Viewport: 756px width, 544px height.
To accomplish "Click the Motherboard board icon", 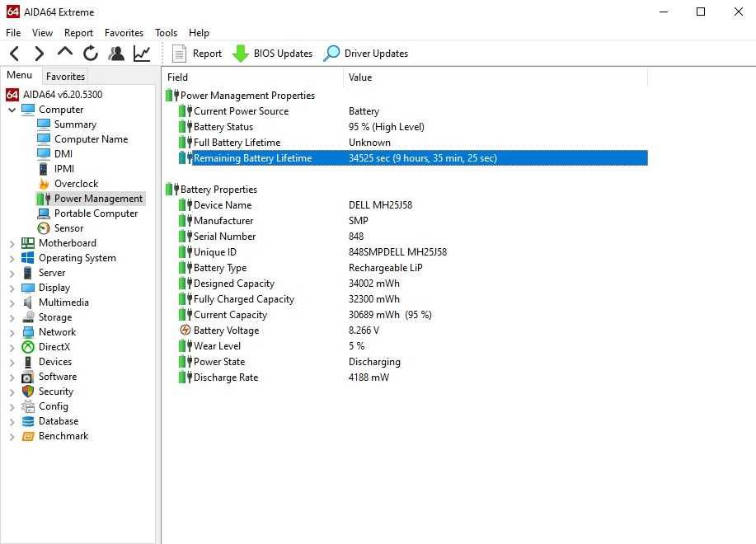I will (x=28, y=243).
